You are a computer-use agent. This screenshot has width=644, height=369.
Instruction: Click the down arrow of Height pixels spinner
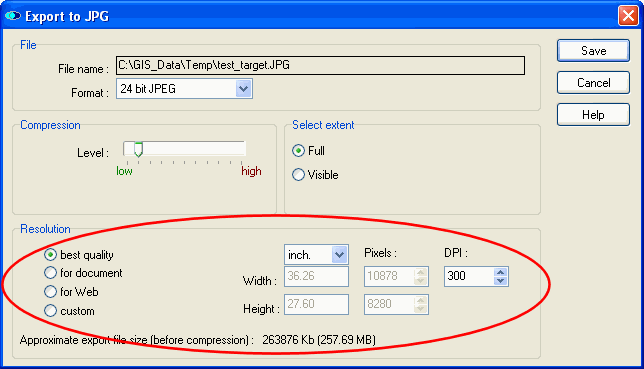coord(421,309)
